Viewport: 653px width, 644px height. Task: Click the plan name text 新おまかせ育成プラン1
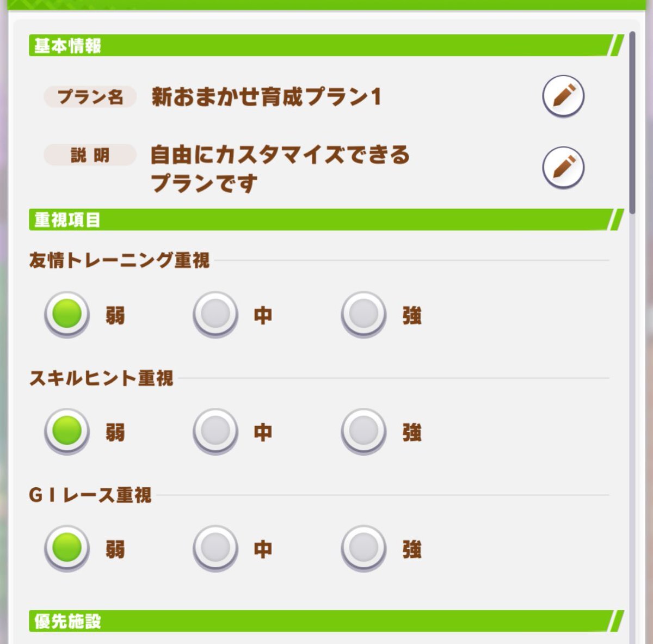tap(266, 97)
